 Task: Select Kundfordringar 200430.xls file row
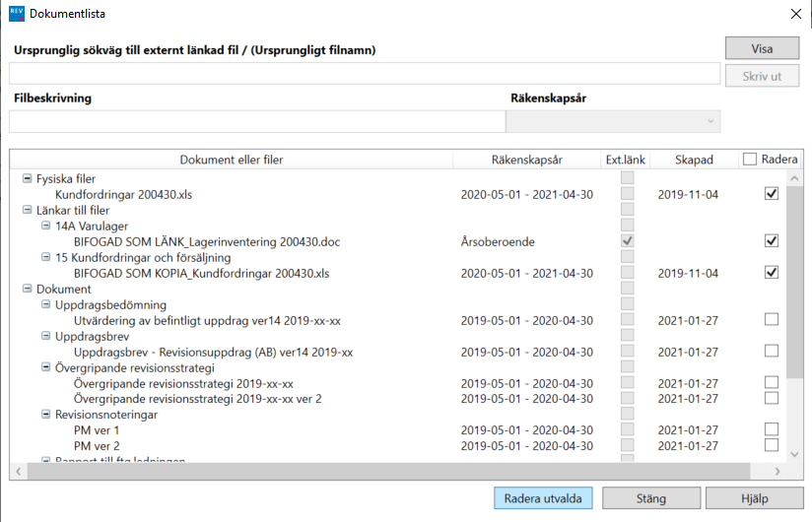point(124,195)
